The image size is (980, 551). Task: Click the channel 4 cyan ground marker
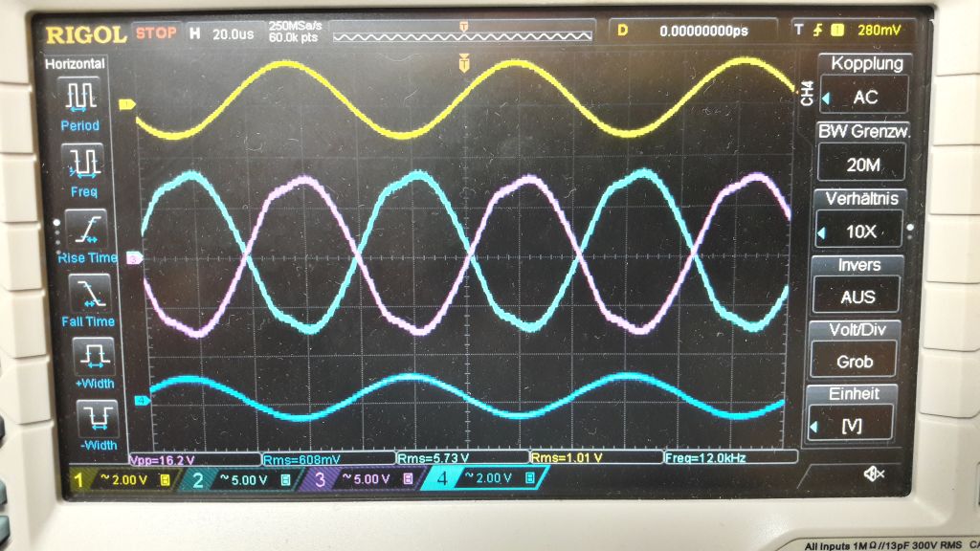click(142, 401)
